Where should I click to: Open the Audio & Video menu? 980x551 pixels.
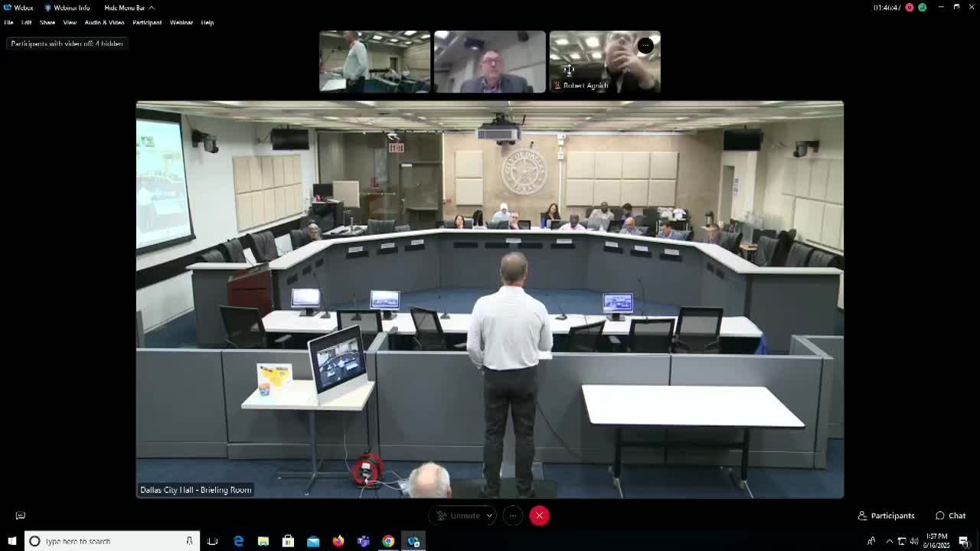(x=104, y=22)
